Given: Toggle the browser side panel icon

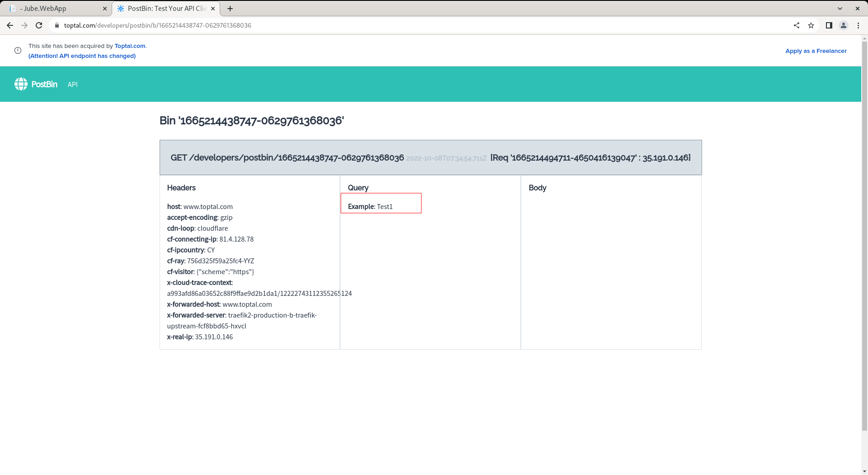Looking at the screenshot, I should (829, 25).
